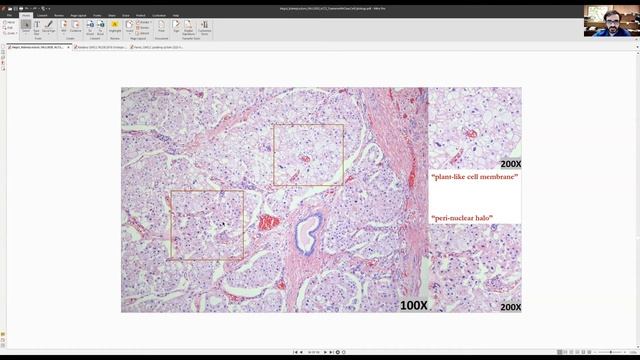Viewport: 640px width, 360px height.
Task: Click the Create PDF button
Action: (64, 27)
